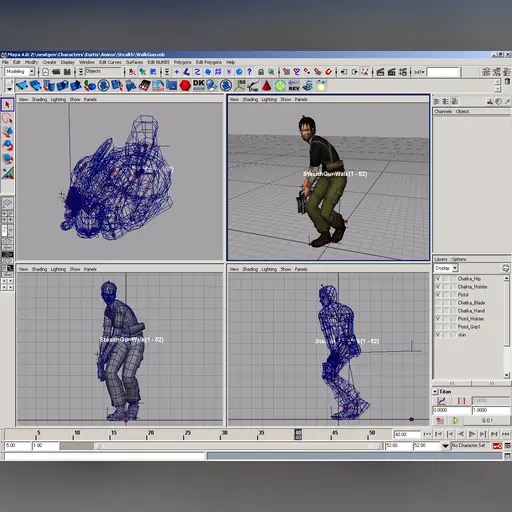Open the Create menu
This screenshot has height=512, width=512.
(49, 62)
